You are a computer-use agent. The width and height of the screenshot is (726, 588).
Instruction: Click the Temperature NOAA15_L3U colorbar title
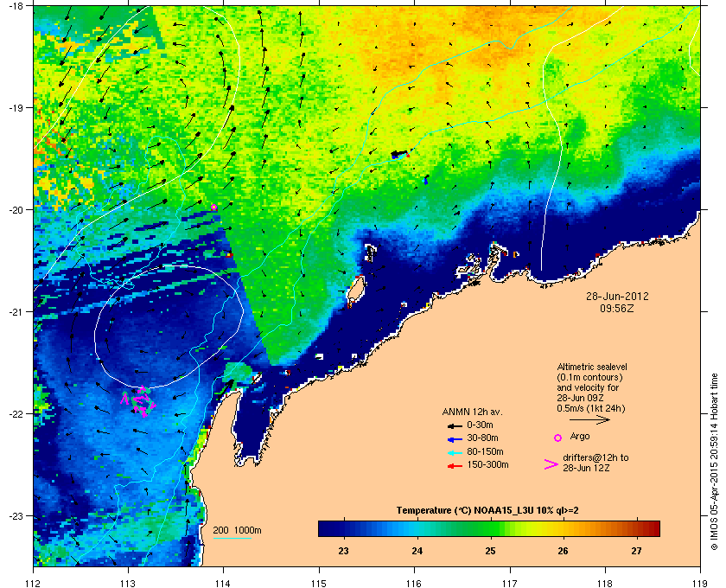click(x=487, y=511)
